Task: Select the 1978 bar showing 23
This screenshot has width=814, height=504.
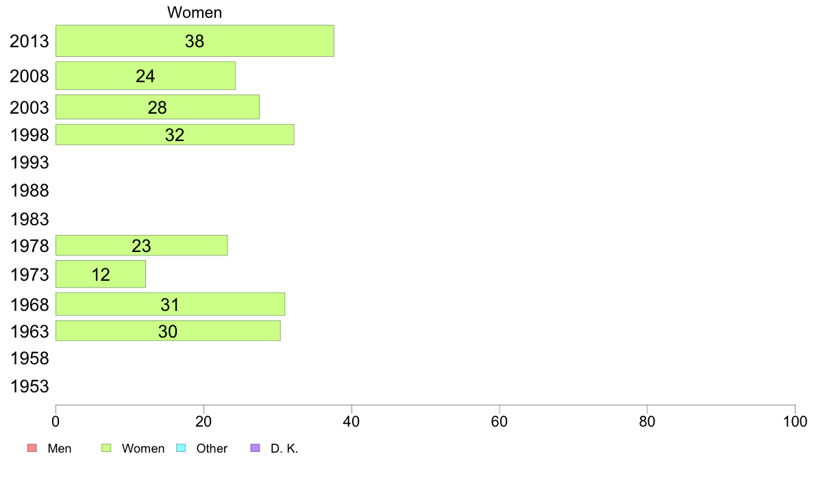Action: [141, 246]
